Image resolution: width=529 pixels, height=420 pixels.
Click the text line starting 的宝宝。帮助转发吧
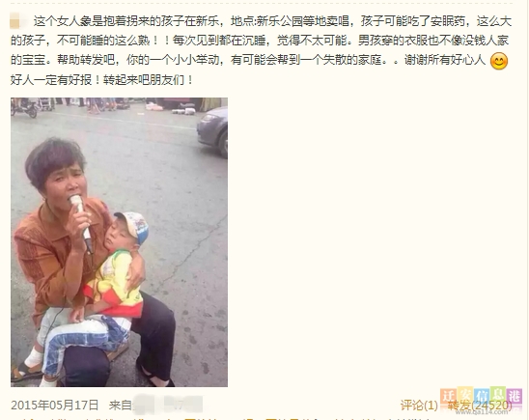tap(248, 61)
